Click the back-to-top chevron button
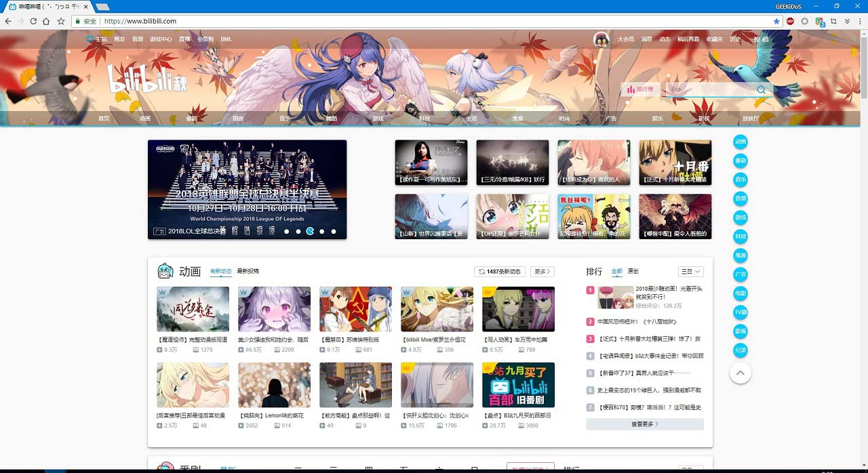 (741, 373)
